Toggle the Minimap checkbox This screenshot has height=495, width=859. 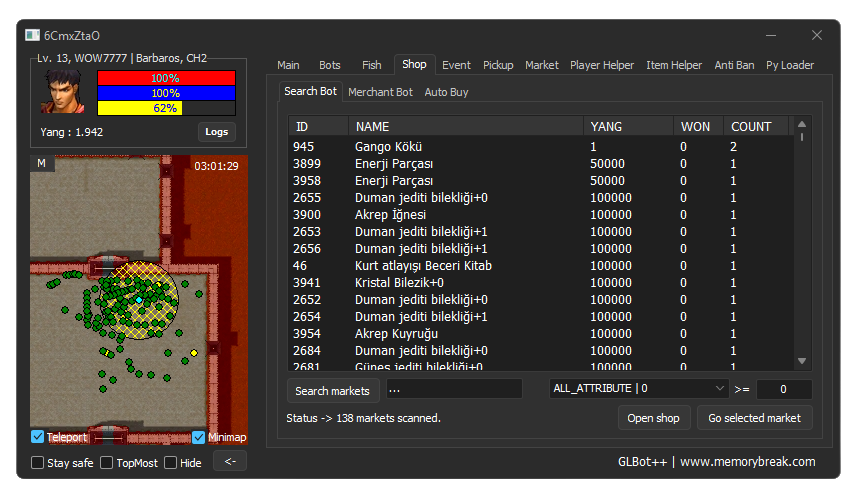click(x=198, y=437)
